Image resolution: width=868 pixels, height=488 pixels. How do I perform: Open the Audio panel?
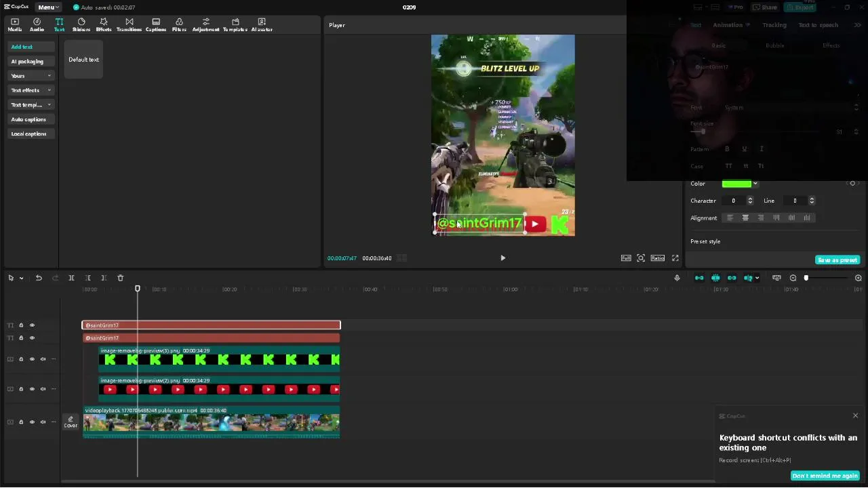(37, 25)
